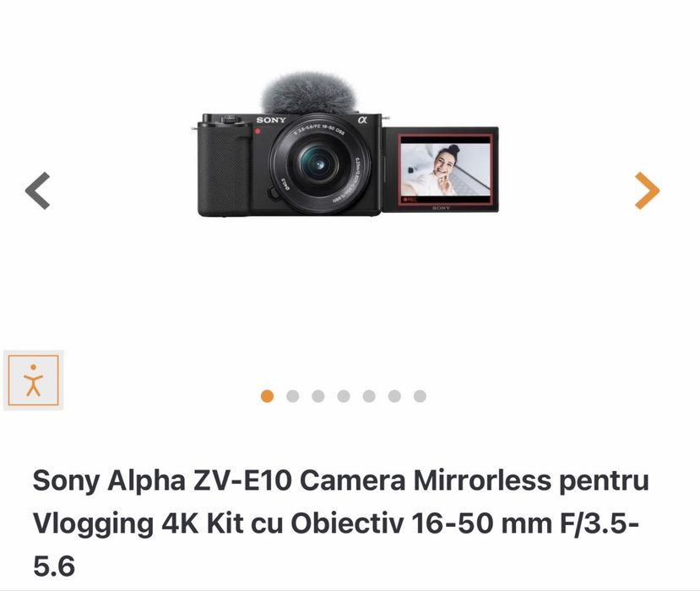Click the 'Vlogging 4K Kit cu Obiectiv' text line
Viewport: 700px width, 591px height.
(218, 523)
